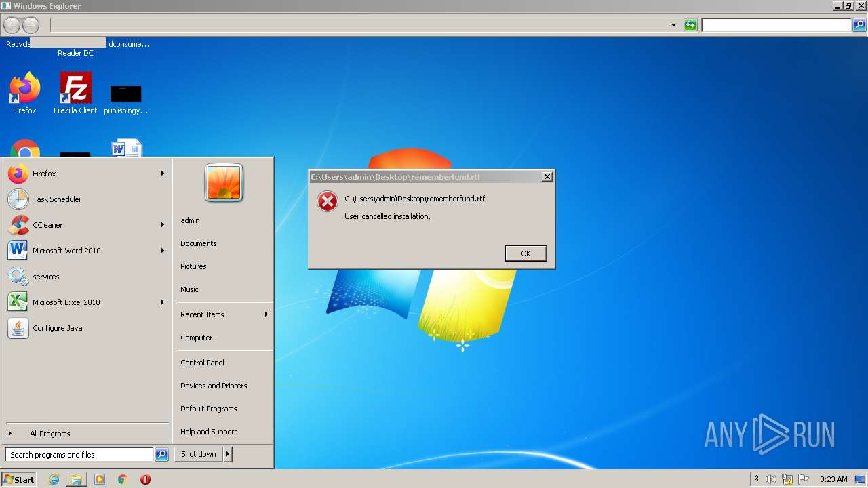Viewport: 868px width, 488px height.
Task: Open Devices and Printers
Action: point(214,386)
